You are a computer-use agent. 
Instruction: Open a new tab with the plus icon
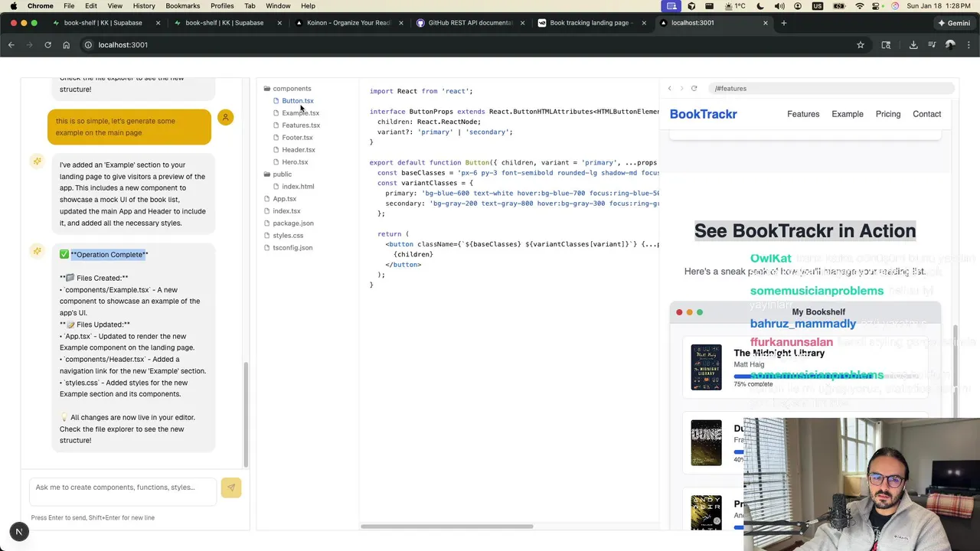[x=783, y=23]
